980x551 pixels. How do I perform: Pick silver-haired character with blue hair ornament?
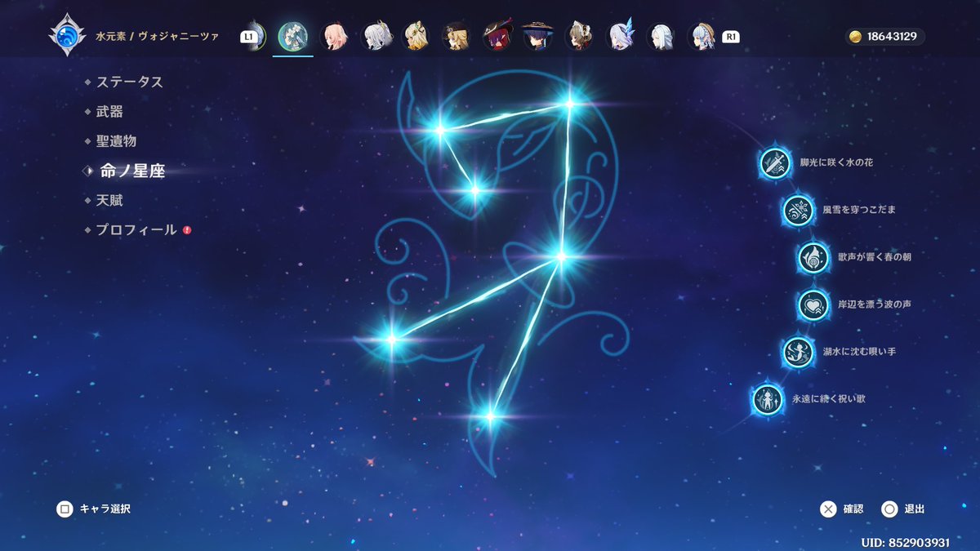coord(621,36)
